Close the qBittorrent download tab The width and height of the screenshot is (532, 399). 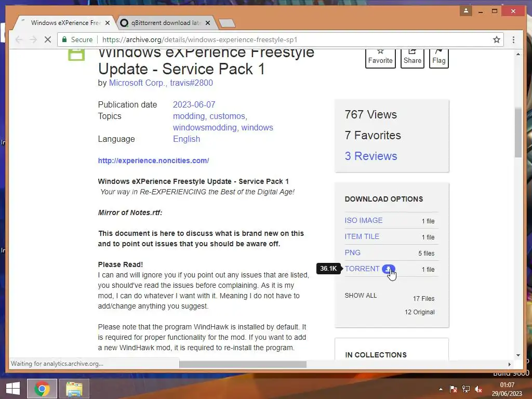tap(208, 23)
